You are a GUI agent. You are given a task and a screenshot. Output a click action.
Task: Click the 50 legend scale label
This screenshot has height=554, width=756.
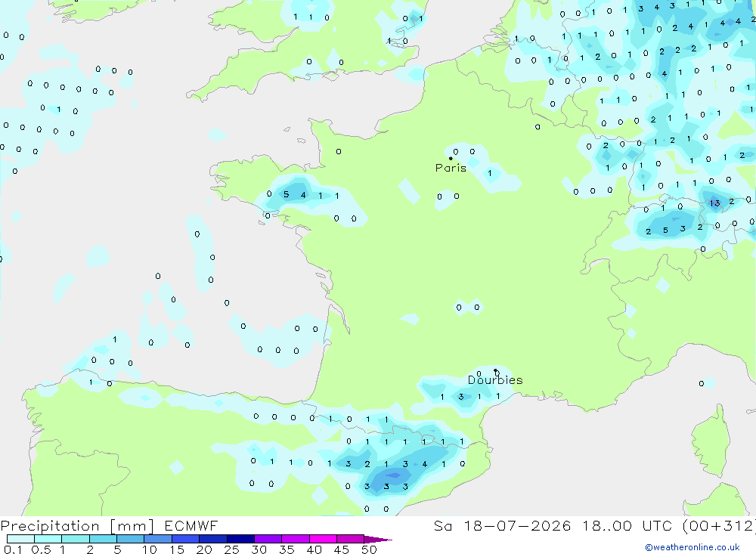point(369,549)
